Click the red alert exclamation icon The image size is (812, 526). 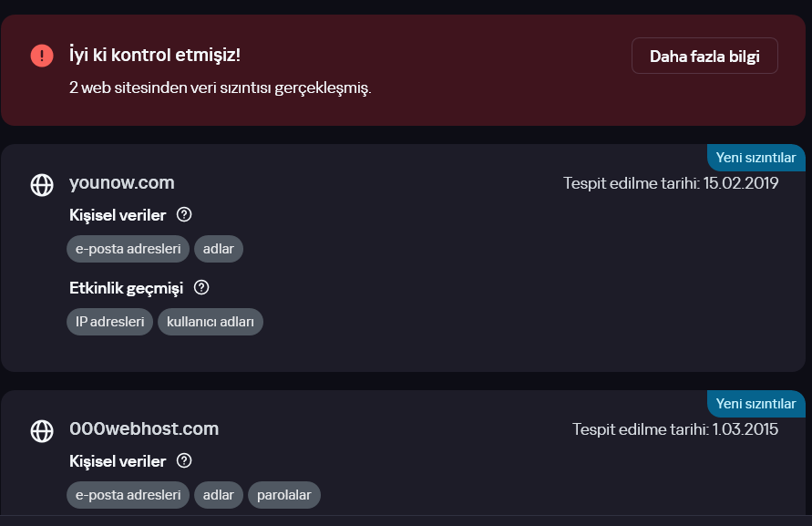pyautogui.click(x=42, y=56)
